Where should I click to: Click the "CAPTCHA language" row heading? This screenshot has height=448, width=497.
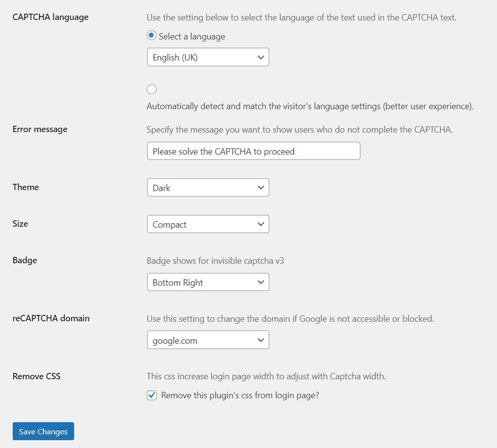coord(50,17)
